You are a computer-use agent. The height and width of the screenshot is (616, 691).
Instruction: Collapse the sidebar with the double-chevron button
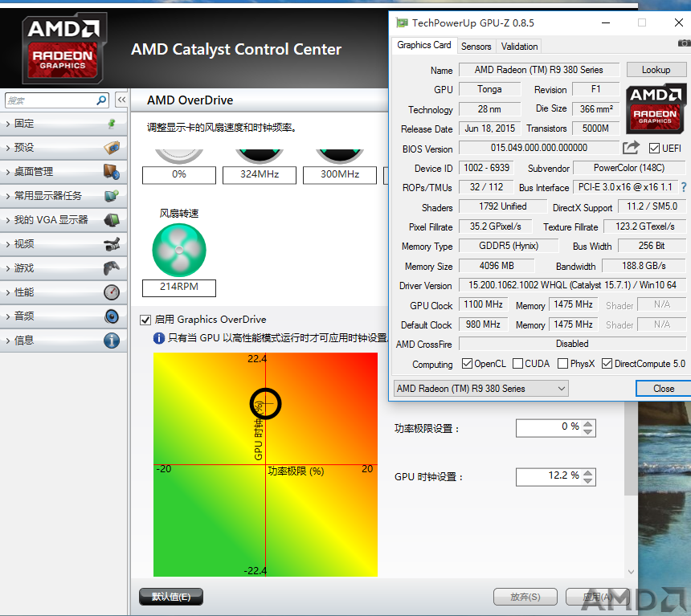tap(121, 100)
